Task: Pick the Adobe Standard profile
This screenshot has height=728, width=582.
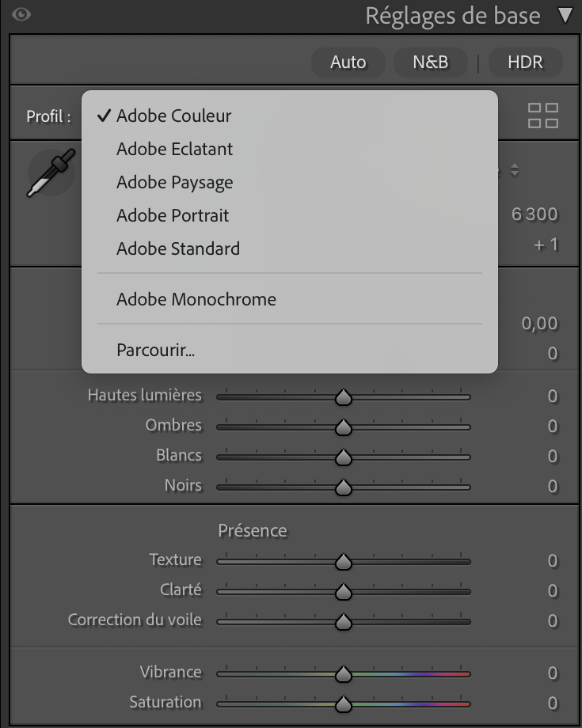Action: (x=177, y=248)
